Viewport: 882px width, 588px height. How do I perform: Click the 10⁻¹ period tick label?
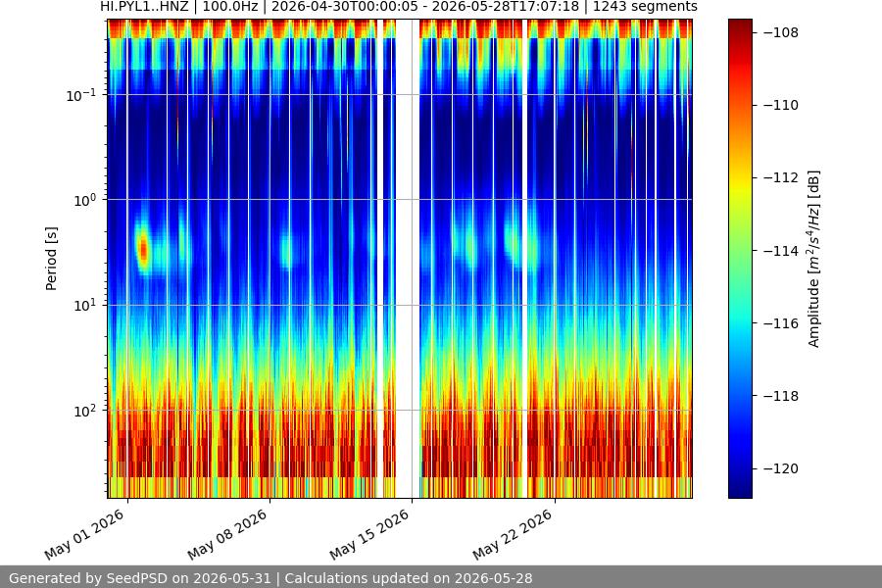click(80, 94)
